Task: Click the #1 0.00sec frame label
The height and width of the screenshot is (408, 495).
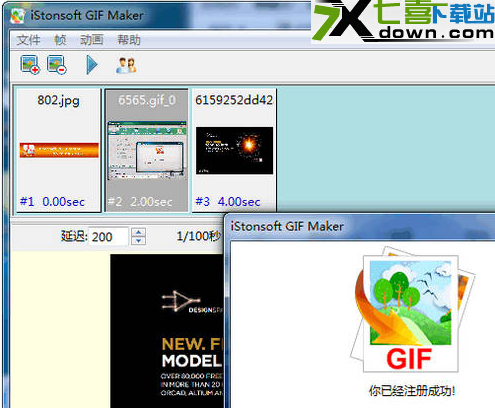Action: click(x=52, y=202)
